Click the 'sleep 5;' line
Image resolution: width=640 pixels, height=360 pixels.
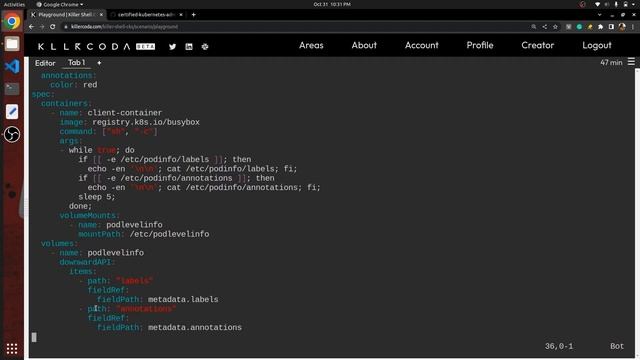click(x=97, y=197)
